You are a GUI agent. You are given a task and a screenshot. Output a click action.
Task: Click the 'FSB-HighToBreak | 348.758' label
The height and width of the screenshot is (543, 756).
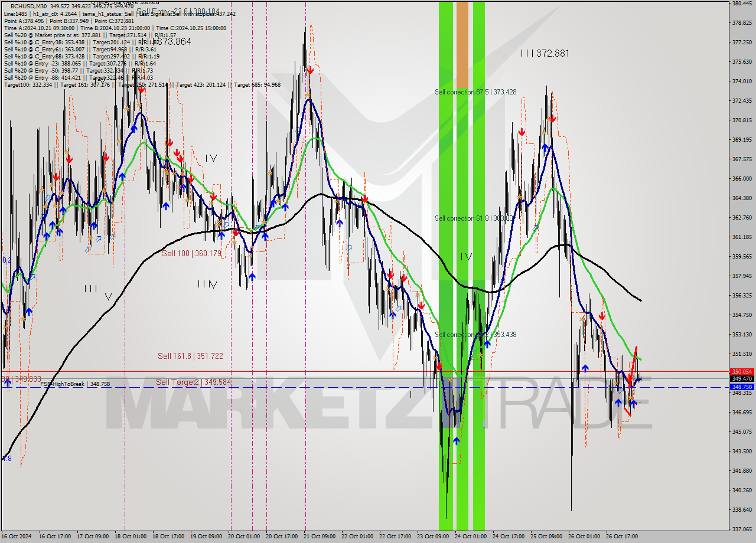click(75, 384)
